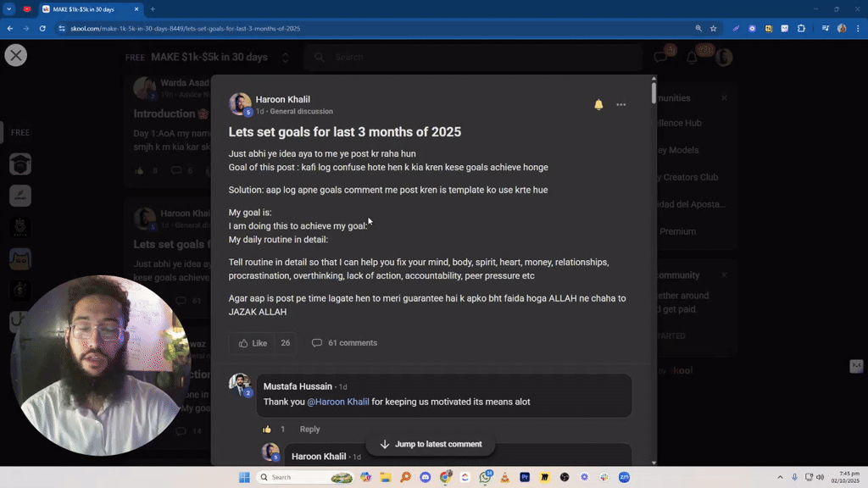The height and width of the screenshot is (488, 868).
Task: Show hidden system tray icons chevron
Action: (x=780, y=477)
